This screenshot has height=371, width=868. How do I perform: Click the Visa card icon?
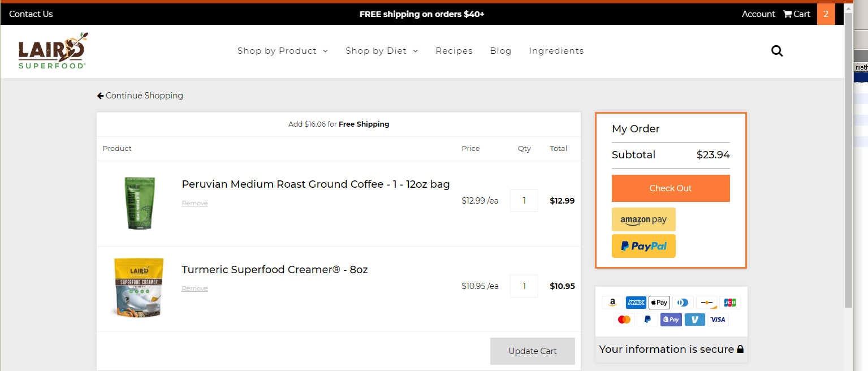tap(718, 320)
